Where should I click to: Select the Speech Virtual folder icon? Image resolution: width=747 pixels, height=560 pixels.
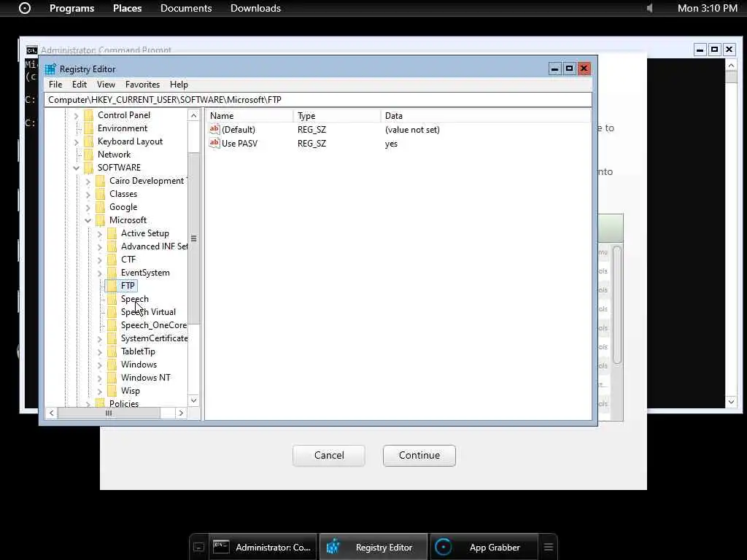[x=112, y=311]
